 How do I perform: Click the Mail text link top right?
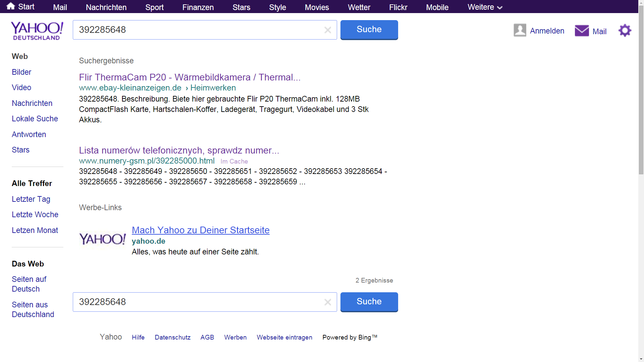(599, 32)
